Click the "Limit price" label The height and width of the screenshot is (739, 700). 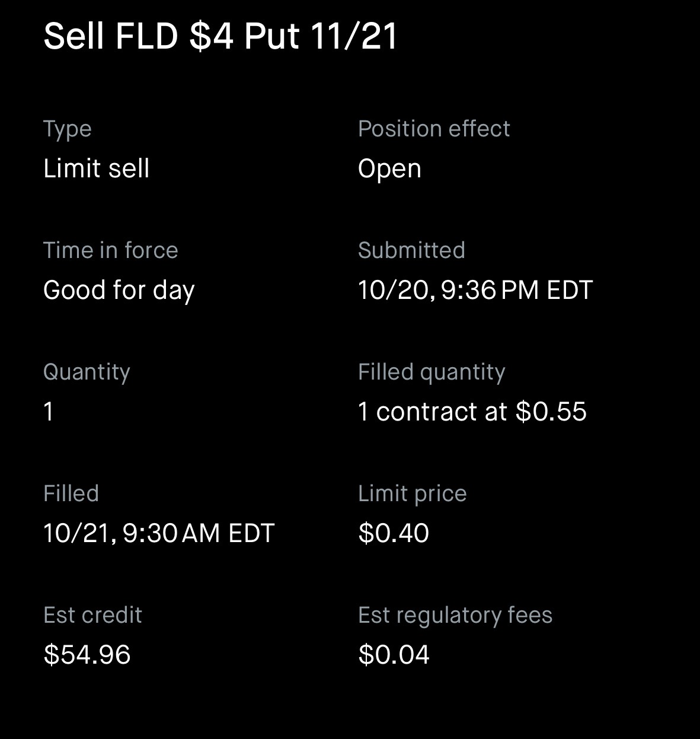[x=412, y=493]
